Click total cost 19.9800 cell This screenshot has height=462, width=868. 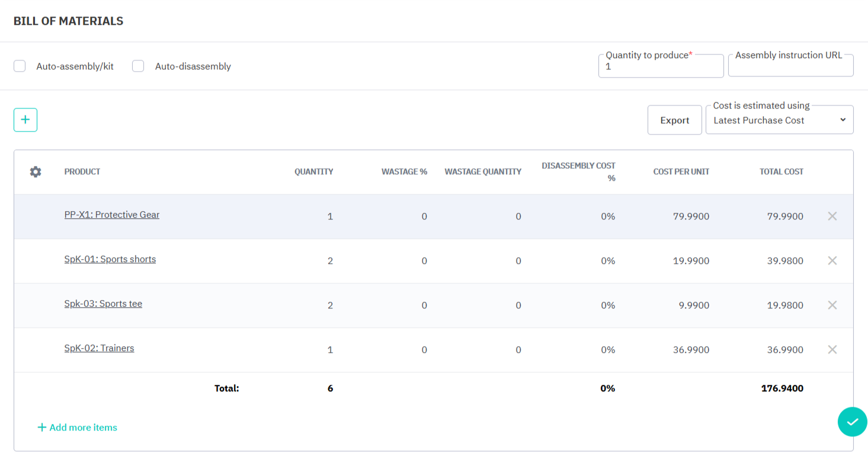click(x=785, y=306)
